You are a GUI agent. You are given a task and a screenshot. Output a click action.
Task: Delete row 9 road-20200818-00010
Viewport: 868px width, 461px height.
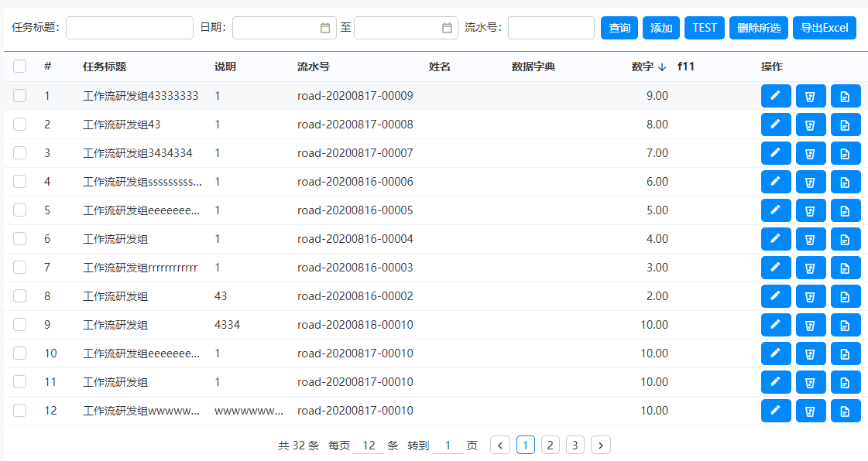[811, 325]
